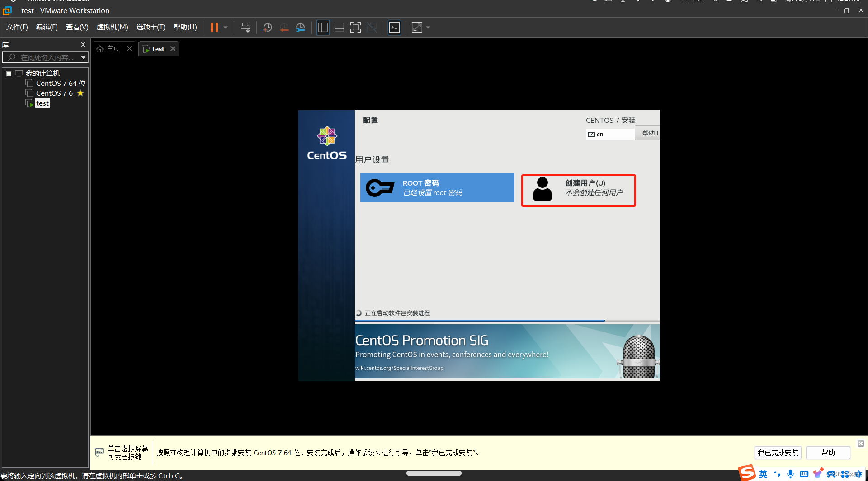This screenshot has width=868, height=481.
Task: Close the 库 library panel
Action: click(x=83, y=45)
